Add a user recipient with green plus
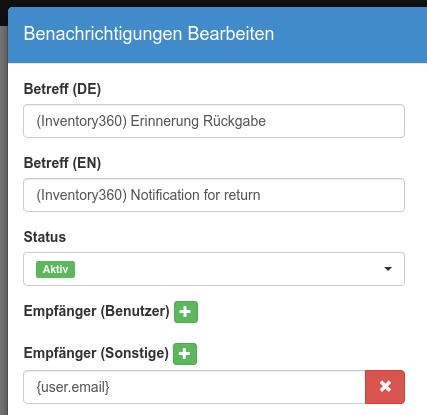427x415 pixels. pos(186,312)
